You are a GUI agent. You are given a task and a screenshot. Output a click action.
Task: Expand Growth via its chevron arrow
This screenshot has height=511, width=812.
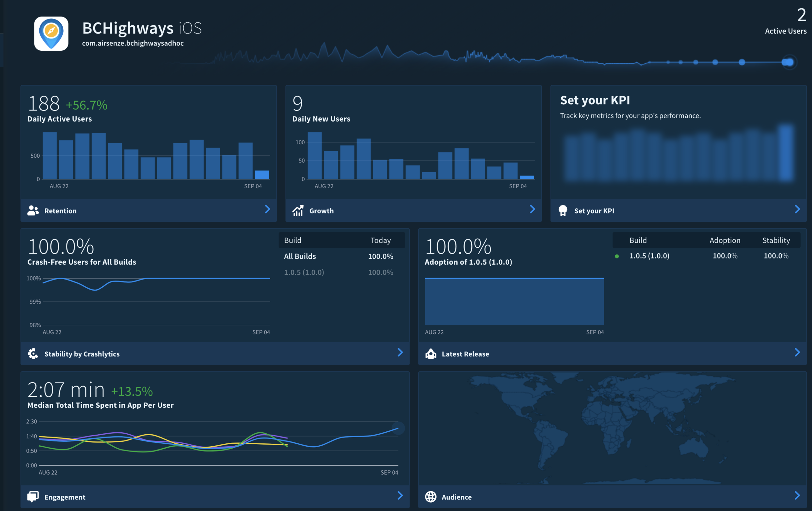[x=532, y=209]
